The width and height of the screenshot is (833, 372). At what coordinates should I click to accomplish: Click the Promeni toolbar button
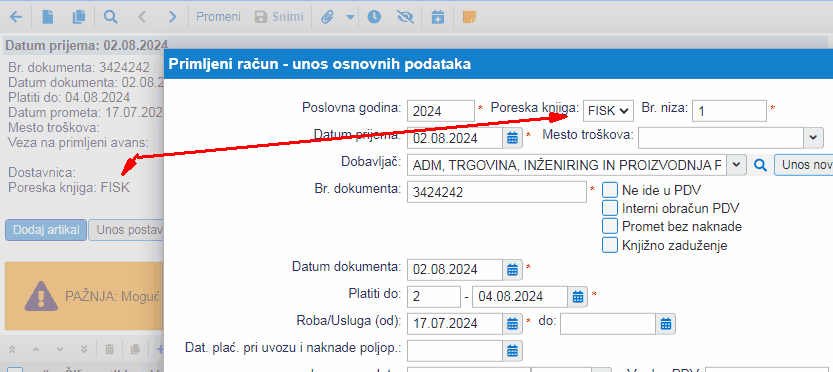pyautogui.click(x=218, y=17)
